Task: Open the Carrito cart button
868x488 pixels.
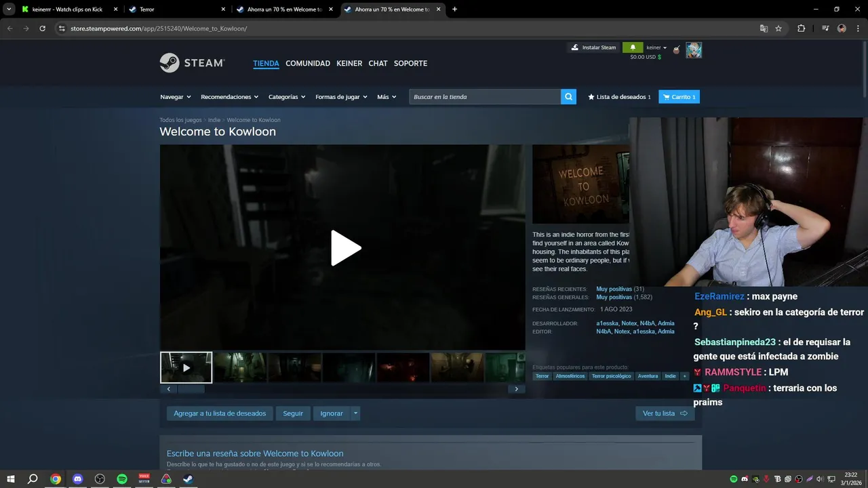Action: point(679,97)
